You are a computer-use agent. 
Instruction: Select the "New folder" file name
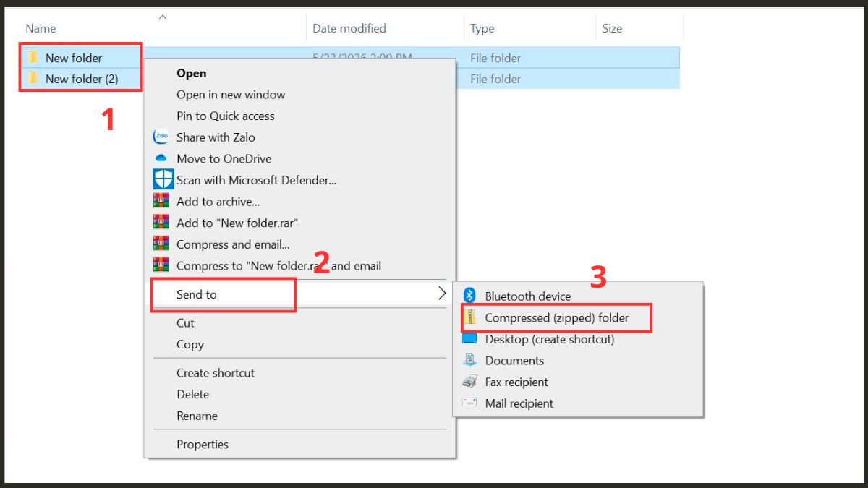(74, 58)
